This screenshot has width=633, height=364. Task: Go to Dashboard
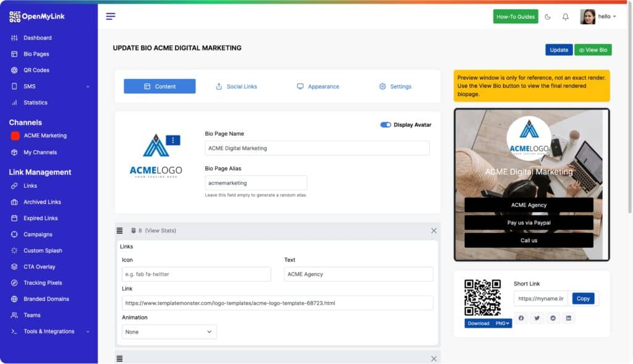38,38
